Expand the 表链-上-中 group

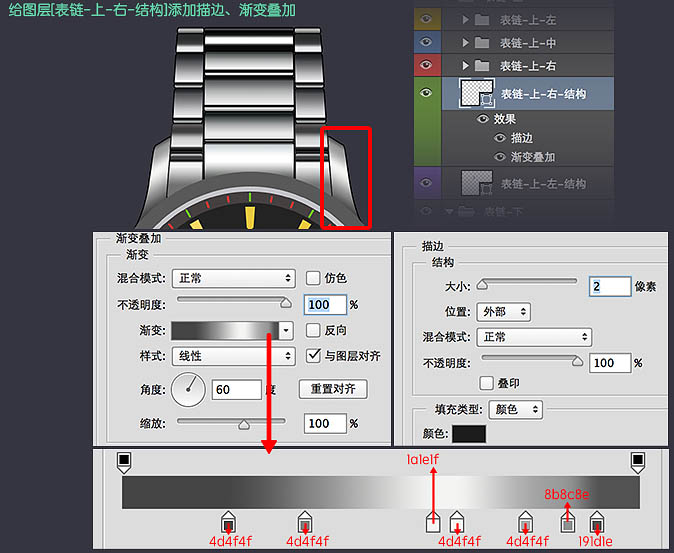click(465, 43)
